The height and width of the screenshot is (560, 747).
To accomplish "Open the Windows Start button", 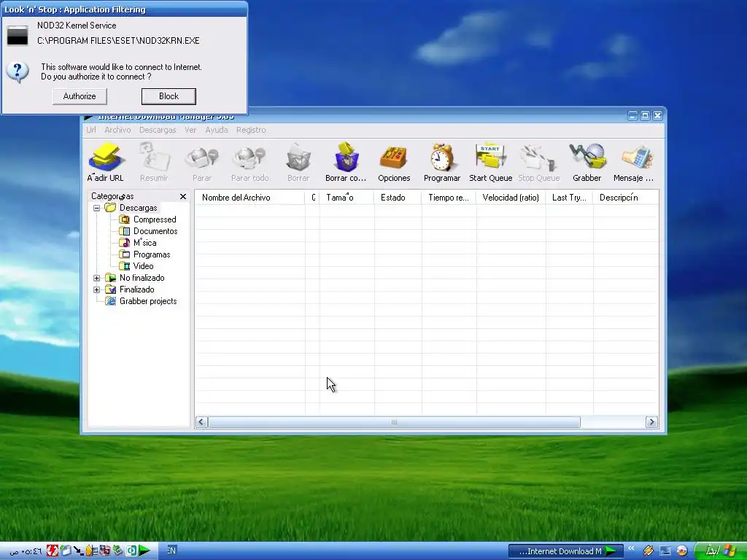I will (x=719, y=551).
